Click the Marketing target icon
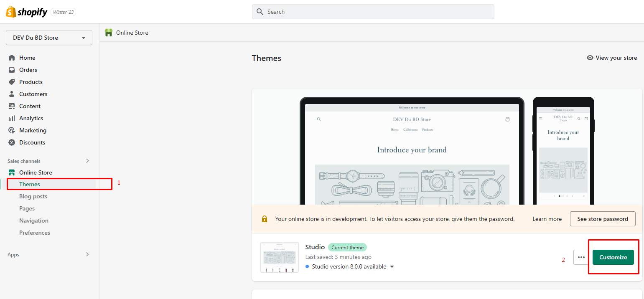Screen dimensions: 644x299 point(12,130)
